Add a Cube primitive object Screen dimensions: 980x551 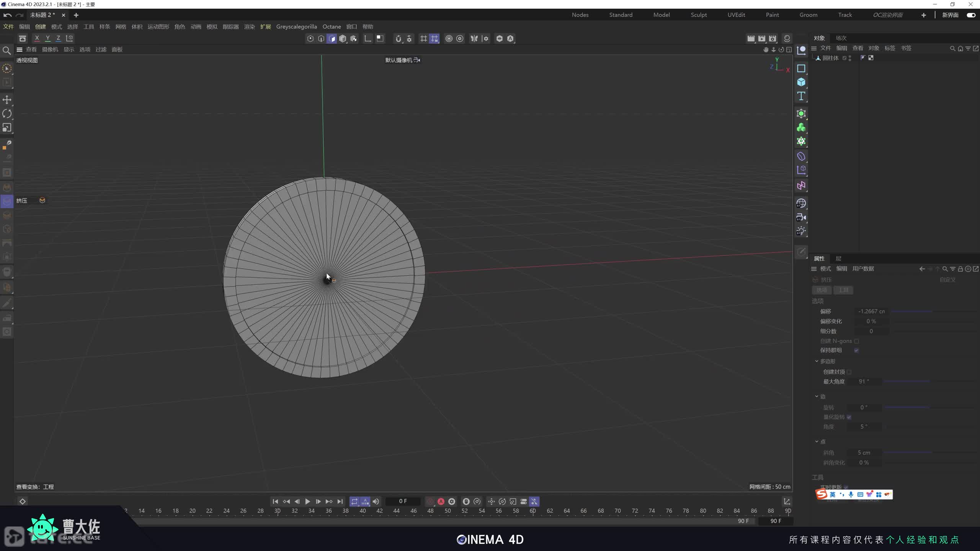click(801, 82)
